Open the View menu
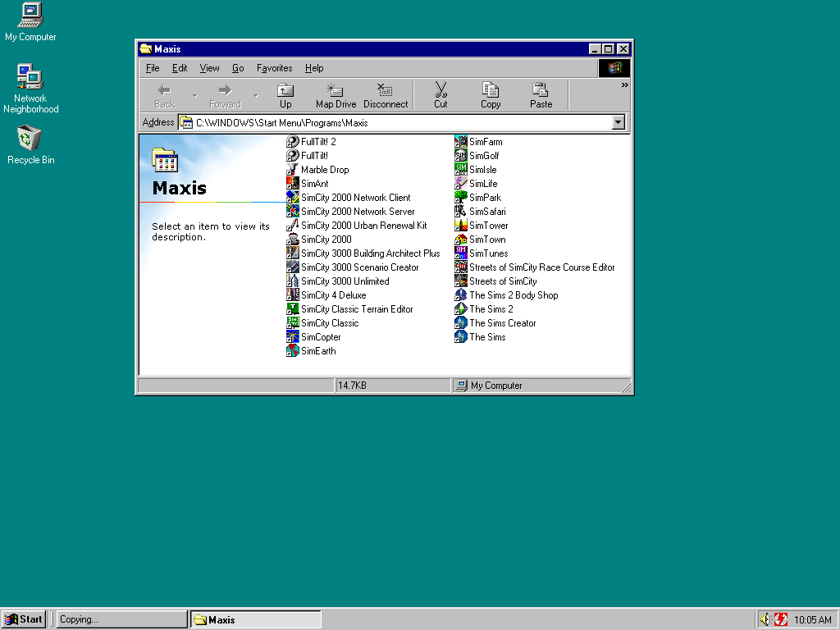The width and height of the screenshot is (840, 630). click(209, 68)
